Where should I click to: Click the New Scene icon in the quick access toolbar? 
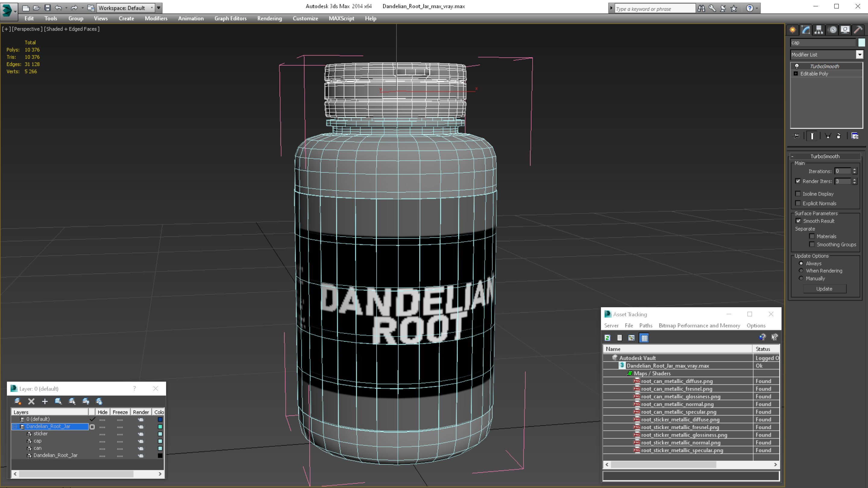(x=26, y=8)
